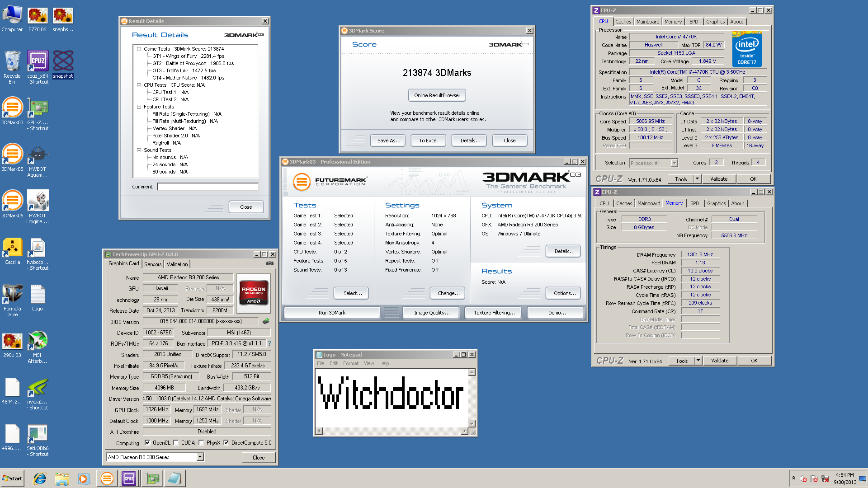Click Texture Filtering button
This screenshot has height=488, width=868.
(494, 313)
